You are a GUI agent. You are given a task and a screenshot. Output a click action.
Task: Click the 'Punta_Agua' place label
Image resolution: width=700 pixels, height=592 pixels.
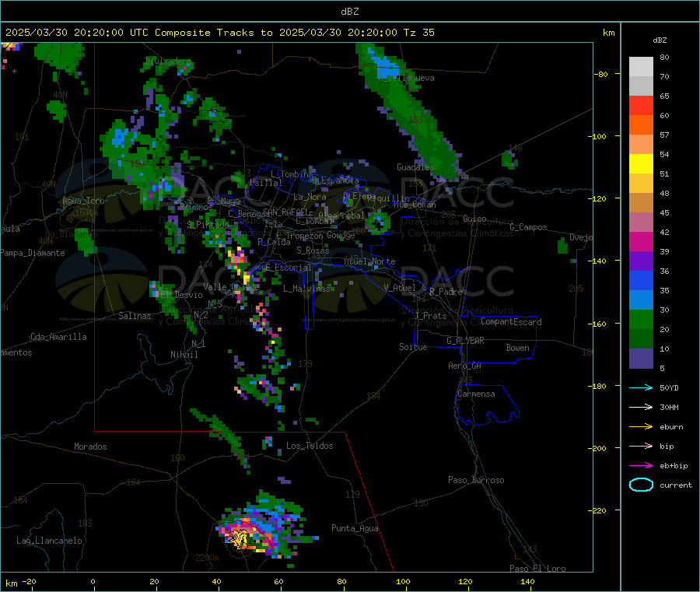(355, 528)
